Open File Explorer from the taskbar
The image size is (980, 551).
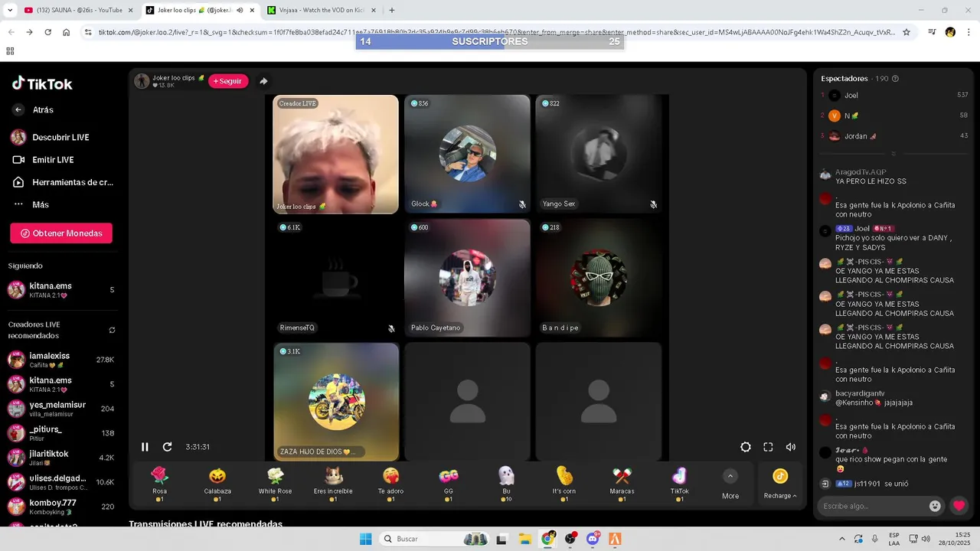coord(524,539)
